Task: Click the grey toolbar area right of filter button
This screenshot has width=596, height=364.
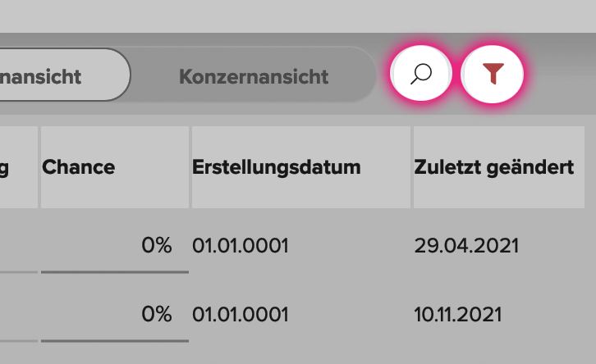Action: 561,74
